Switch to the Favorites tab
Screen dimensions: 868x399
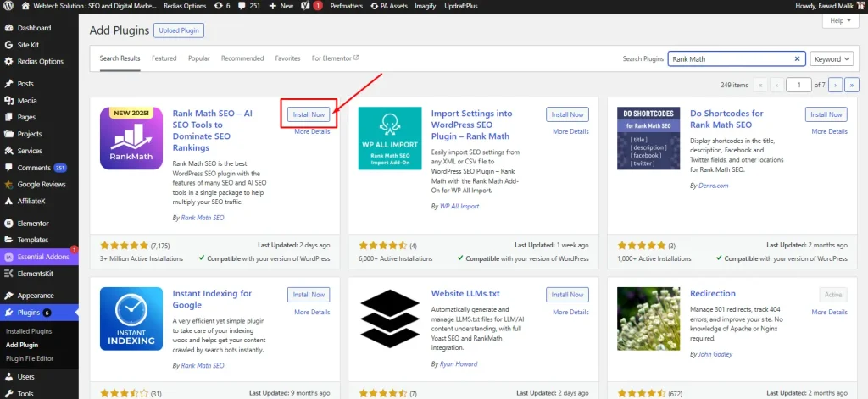[x=288, y=58]
